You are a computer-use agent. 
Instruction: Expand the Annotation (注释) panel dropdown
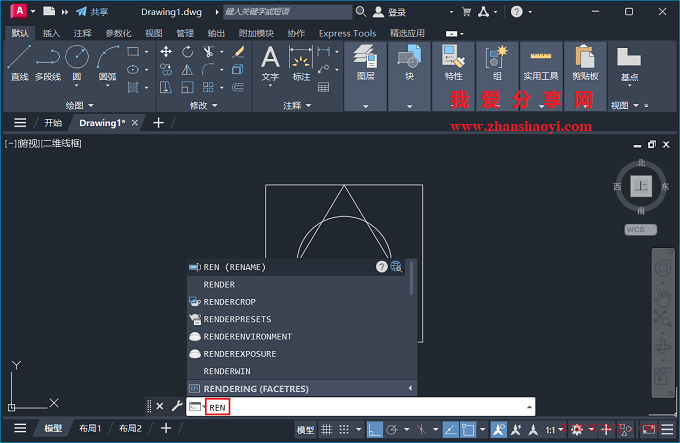[298, 105]
